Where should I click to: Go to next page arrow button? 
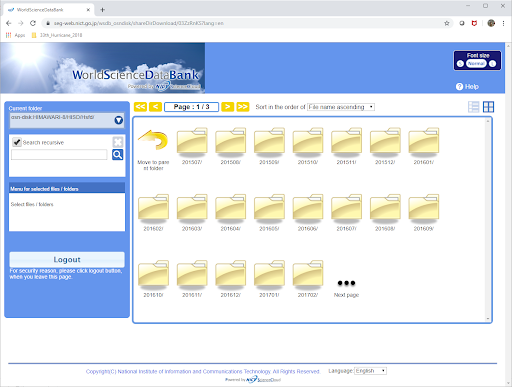point(228,107)
